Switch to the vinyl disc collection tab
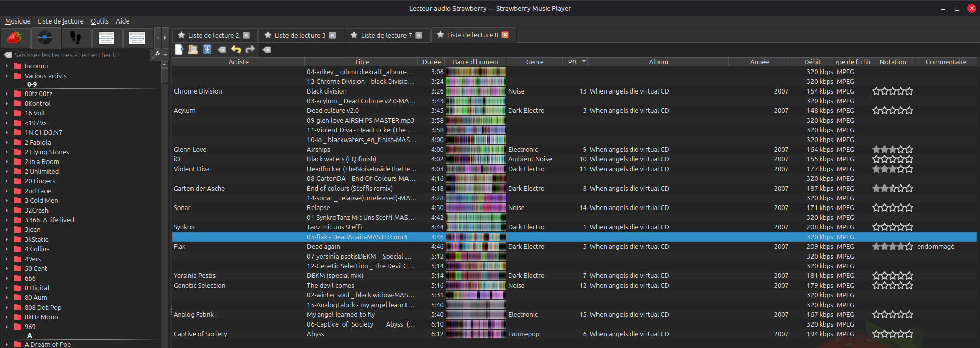The width and height of the screenshot is (980, 348). (x=45, y=37)
